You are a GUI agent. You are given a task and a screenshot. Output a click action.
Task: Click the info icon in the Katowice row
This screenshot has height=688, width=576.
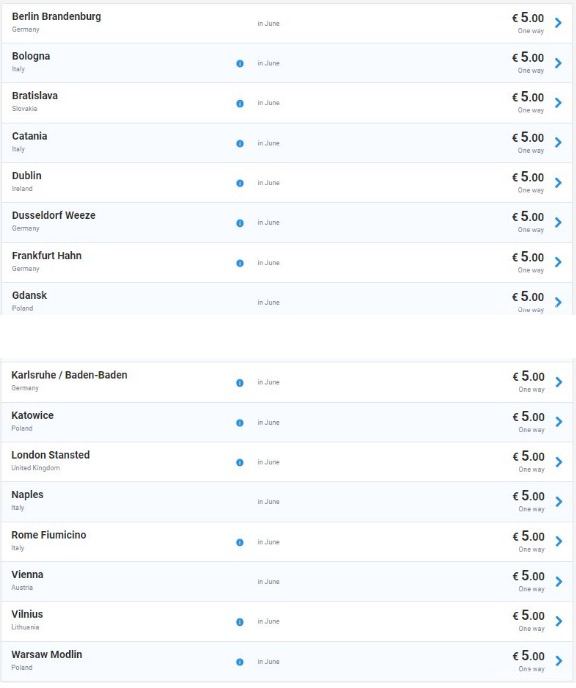[x=240, y=423]
